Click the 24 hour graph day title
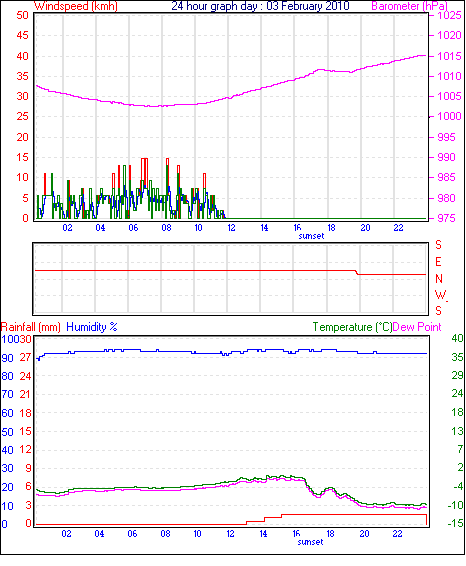Screen dimensions: 466x566 (x=260, y=6)
